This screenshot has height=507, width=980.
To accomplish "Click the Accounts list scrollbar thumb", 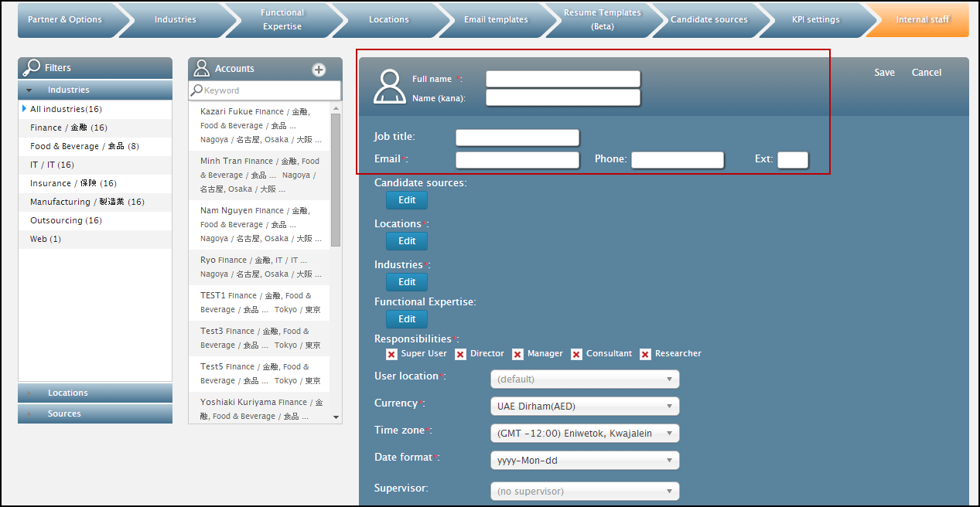I will [336, 179].
